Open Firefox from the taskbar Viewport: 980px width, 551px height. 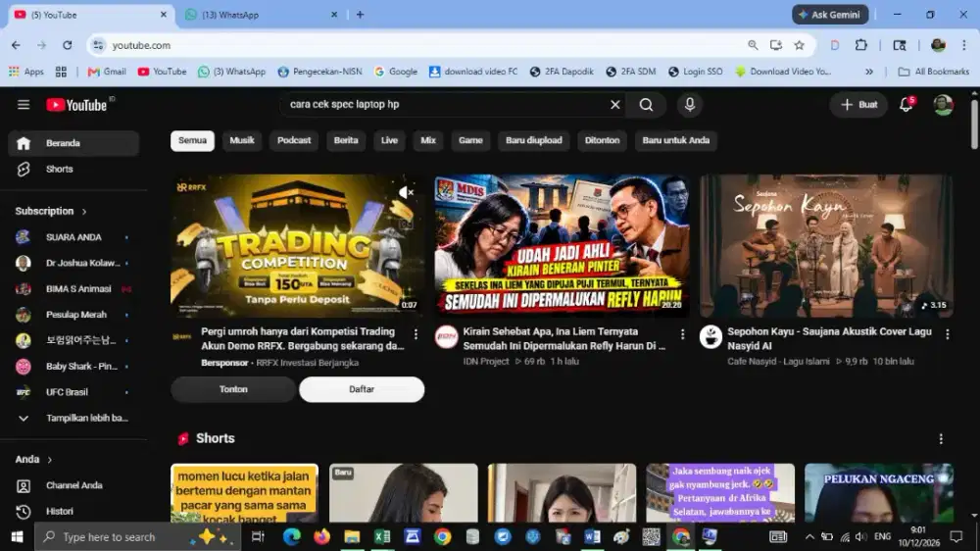tap(321, 536)
